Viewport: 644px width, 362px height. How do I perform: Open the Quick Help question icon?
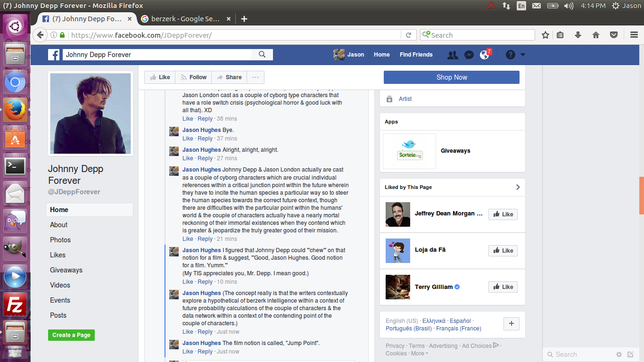coord(511,55)
